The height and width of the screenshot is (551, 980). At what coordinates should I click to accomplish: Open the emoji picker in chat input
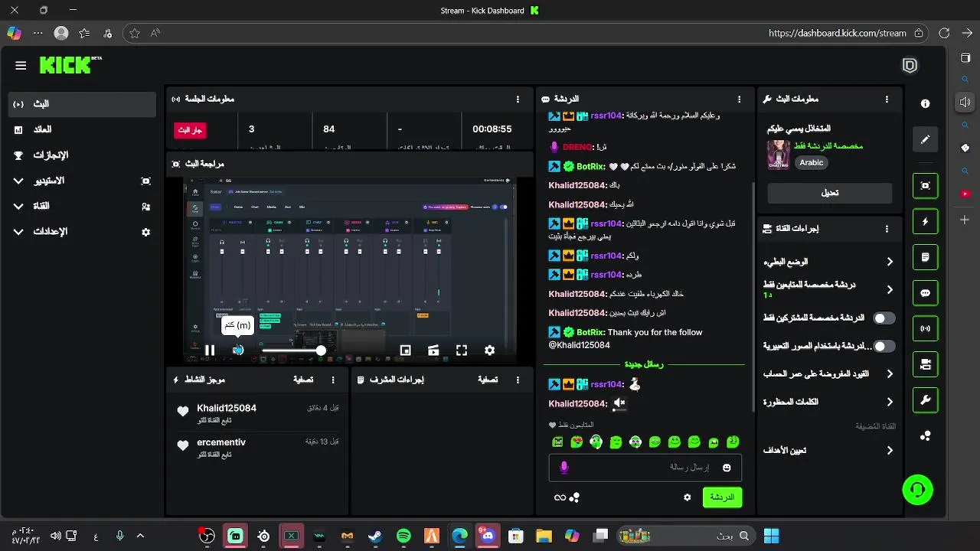pyautogui.click(x=727, y=468)
